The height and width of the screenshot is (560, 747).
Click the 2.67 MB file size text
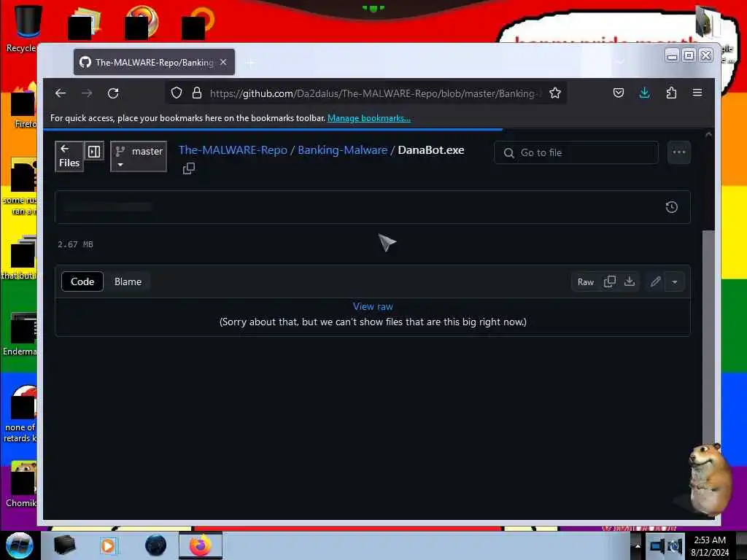coord(75,244)
